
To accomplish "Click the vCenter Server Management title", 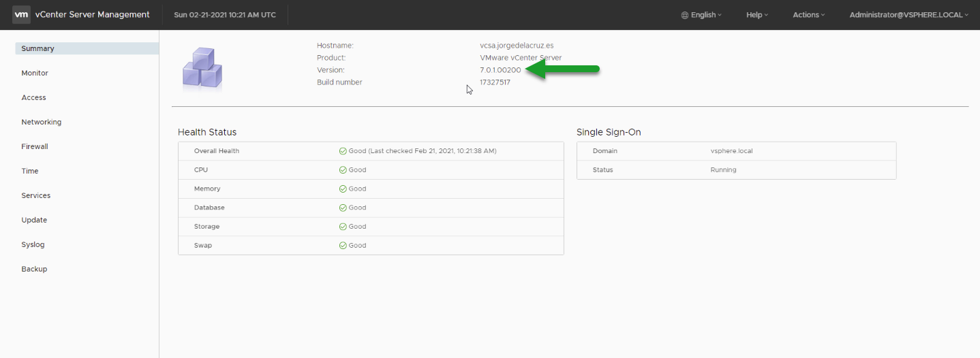I will click(92, 14).
